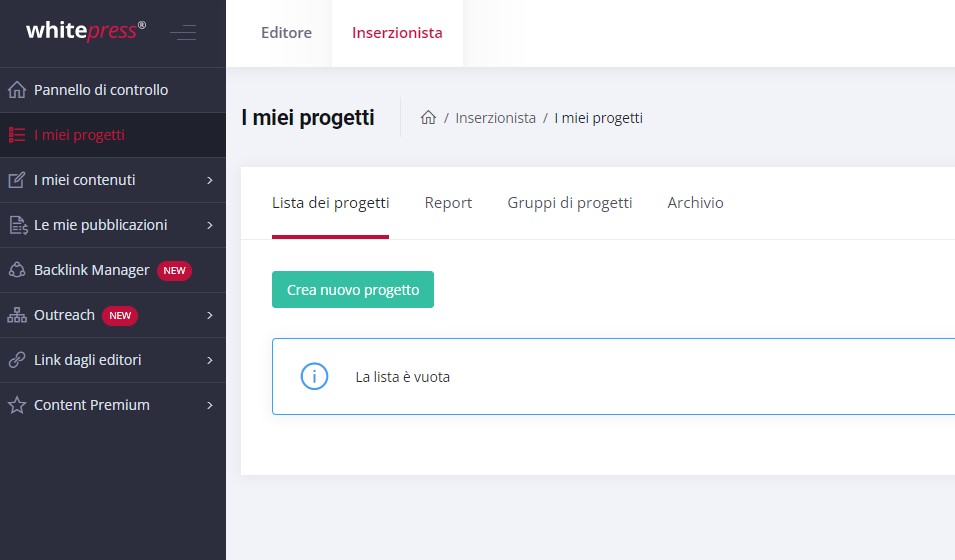This screenshot has width=955, height=560.
Task: Expand the Link dagli editori submenu arrow
Action: tap(210, 361)
